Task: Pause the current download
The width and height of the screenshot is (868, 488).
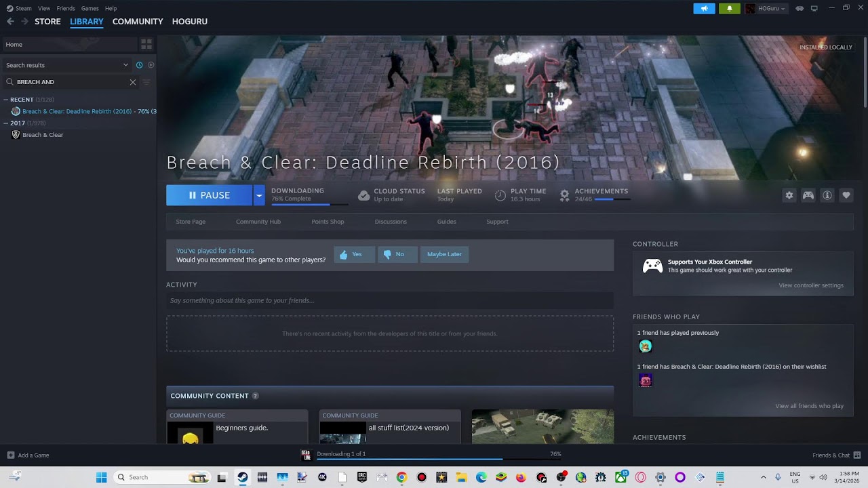Action: [x=209, y=195]
